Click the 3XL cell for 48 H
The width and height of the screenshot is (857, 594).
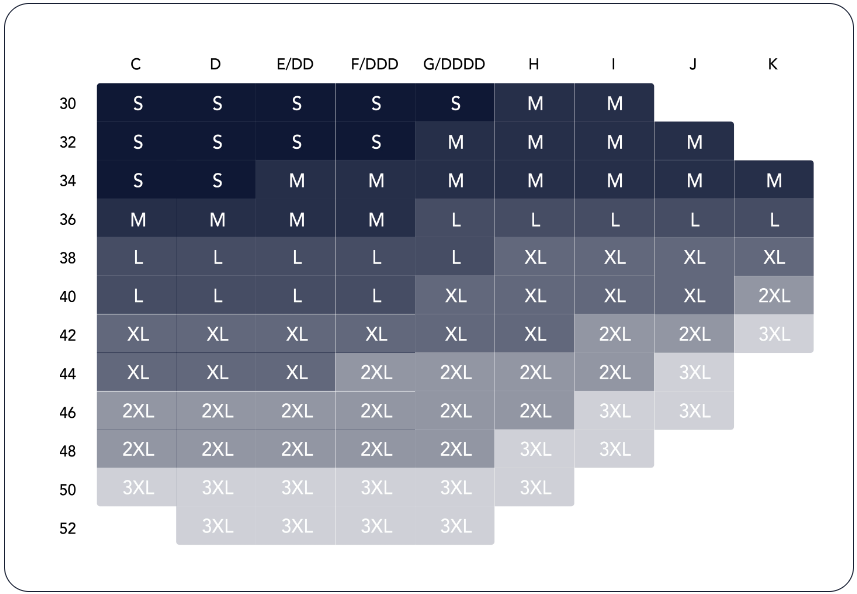tap(535, 449)
